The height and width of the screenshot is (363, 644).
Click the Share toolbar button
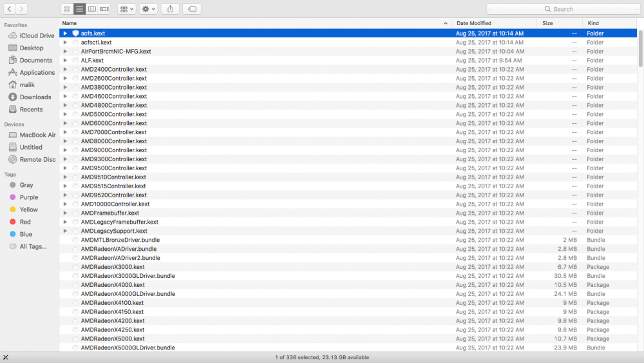[170, 9]
